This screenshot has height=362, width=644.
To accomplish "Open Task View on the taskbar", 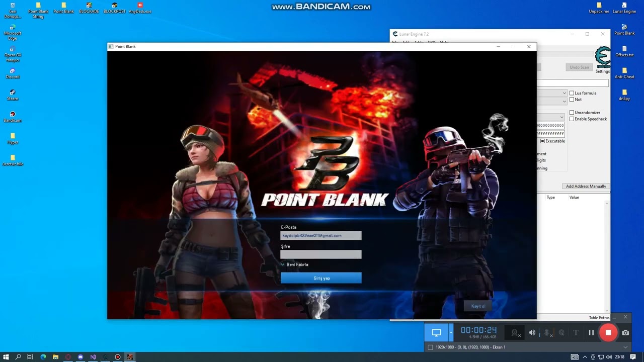I will [30, 357].
